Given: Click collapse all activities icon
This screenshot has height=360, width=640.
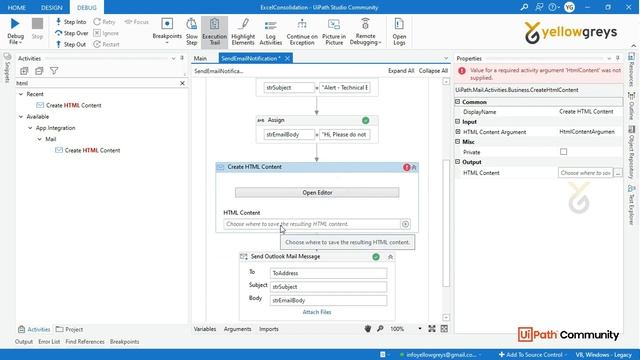Looking at the screenshot, I should [x=39, y=71].
